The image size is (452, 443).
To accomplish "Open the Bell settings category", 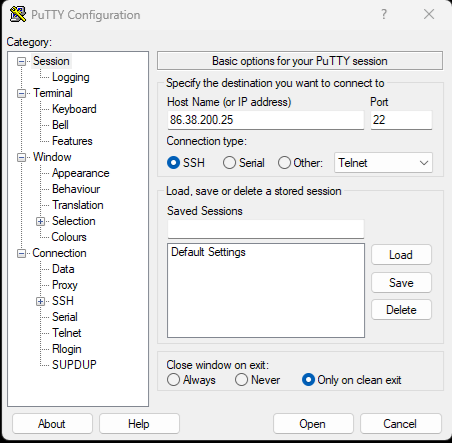I will point(60,125).
